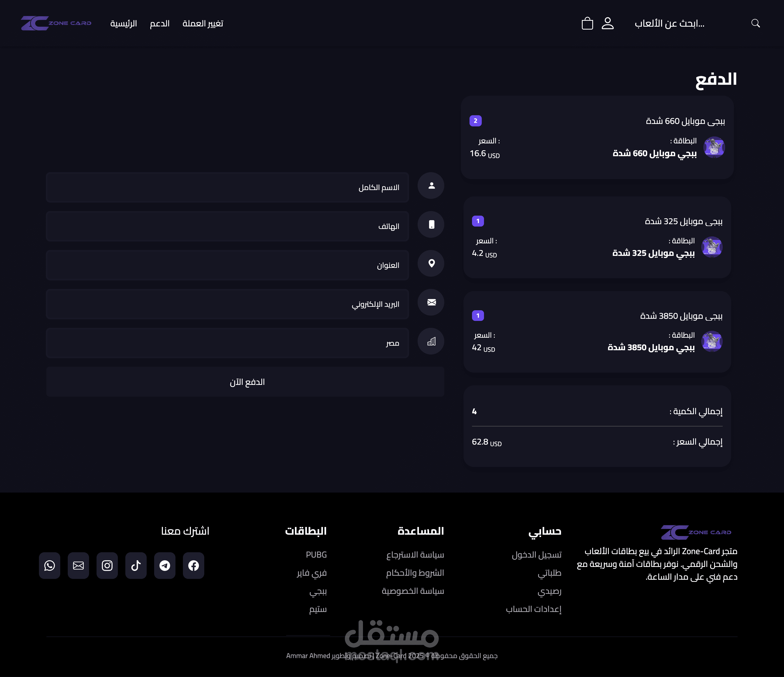Click quantity badge 1 on 3850 شدة card
Image resolution: width=784 pixels, height=677 pixels.
[478, 315]
